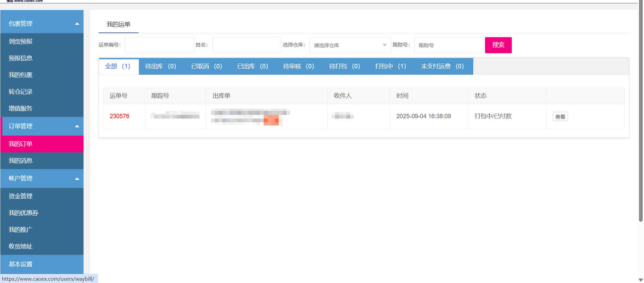
Task: Switch to the 打包中 (1) tab
Action: (390, 66)
